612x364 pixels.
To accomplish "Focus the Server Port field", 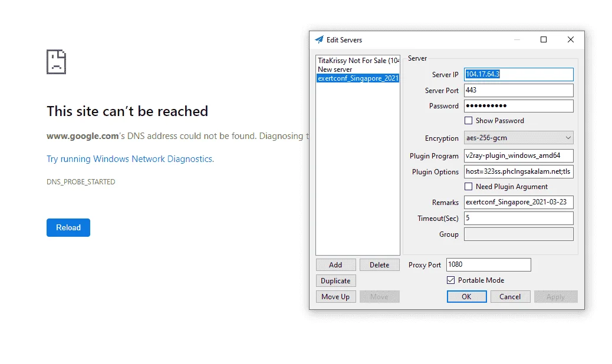I will 519,91.
